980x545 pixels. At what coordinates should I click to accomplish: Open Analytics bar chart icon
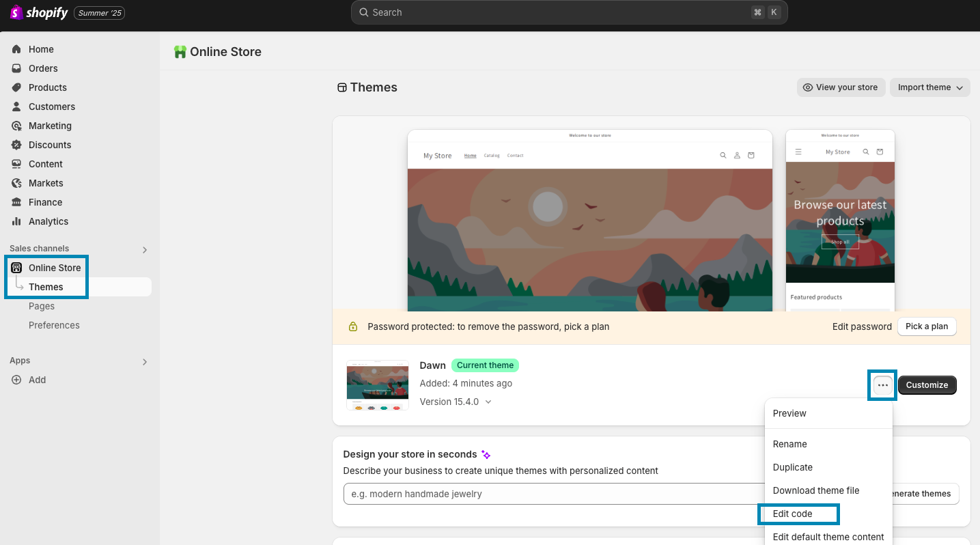click(16, 221)
